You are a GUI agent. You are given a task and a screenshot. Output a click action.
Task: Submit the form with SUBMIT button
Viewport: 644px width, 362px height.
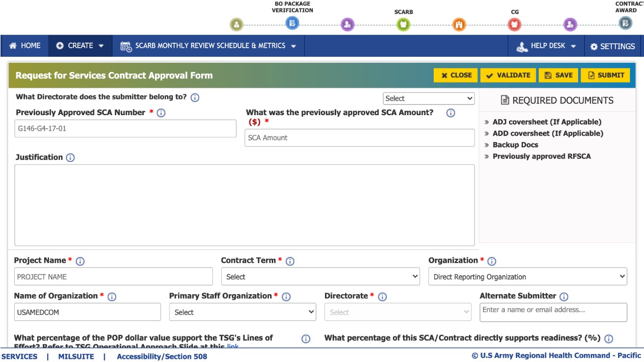(x=605, y=75)
